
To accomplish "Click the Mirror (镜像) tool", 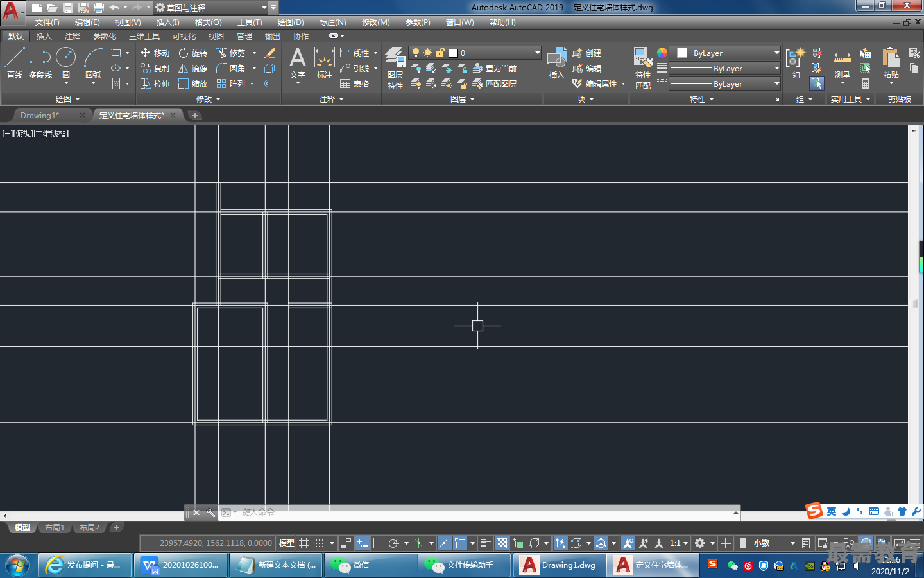I will [193, 68].
